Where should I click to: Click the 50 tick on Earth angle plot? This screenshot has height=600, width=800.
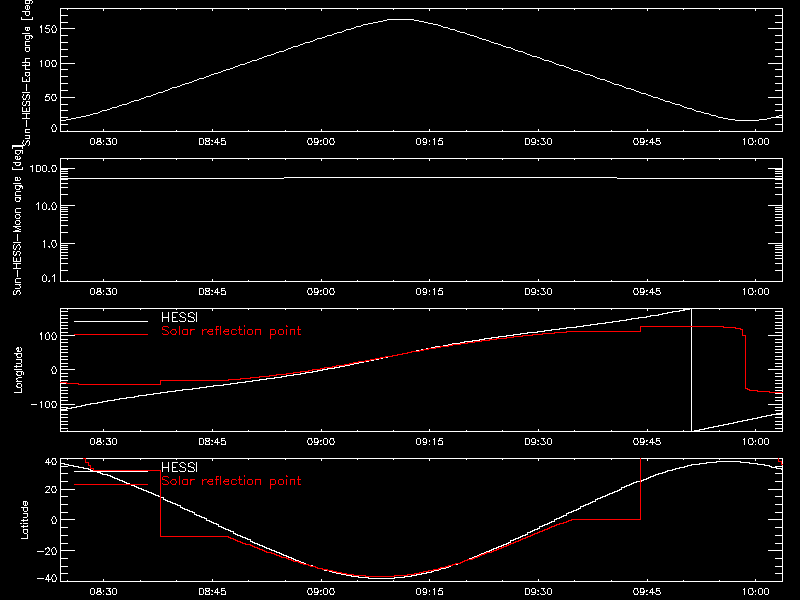(51, 98)
